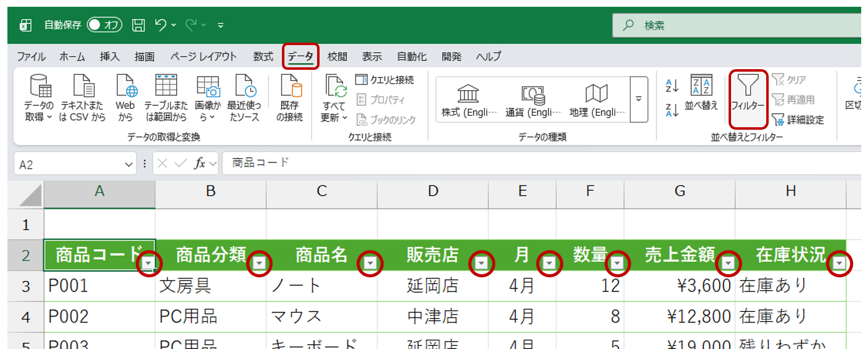This screenshot has width=868, height=349.
Task: Click cell containing 中津店
Action: (x=433, y=317)
